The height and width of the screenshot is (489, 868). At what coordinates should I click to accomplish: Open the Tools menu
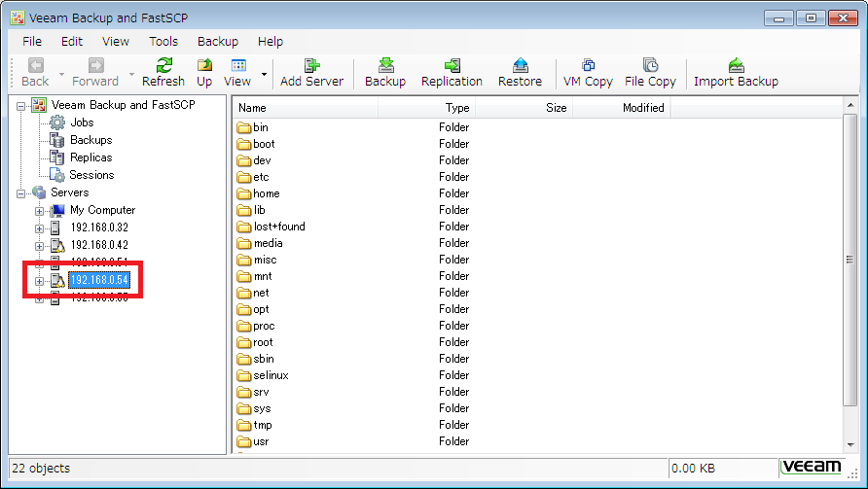click(163, 42)
